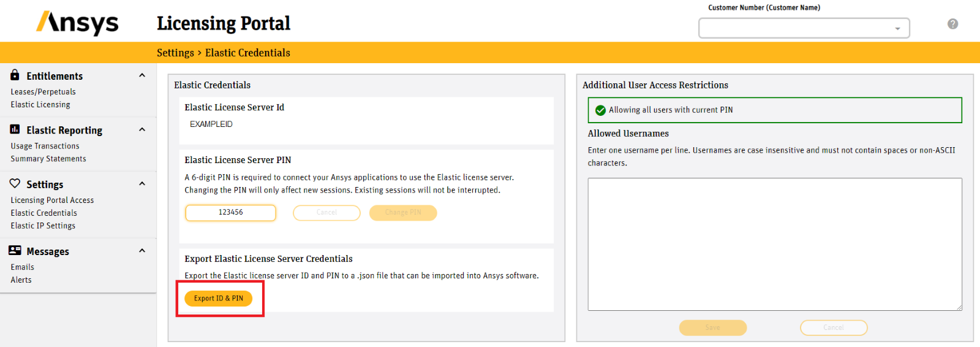
Task: Open the Customer Number dropdown
Action: (804, 28)
